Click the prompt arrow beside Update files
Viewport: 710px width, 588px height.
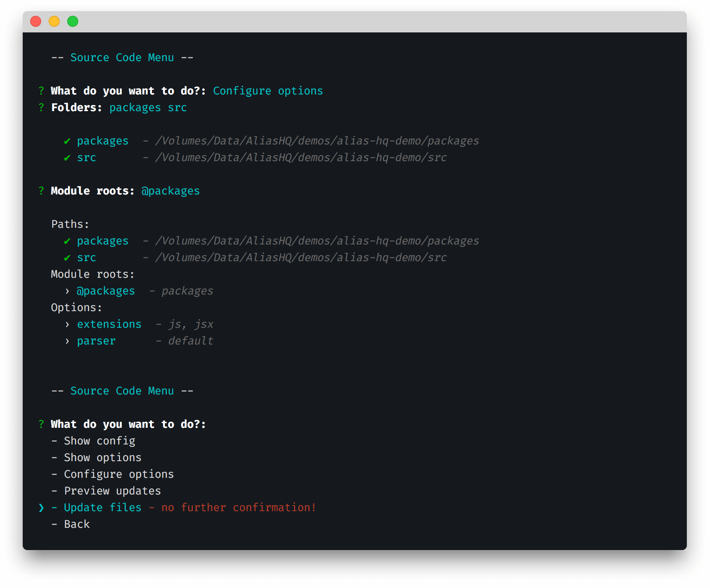pyautogui.click(x=41, y=508)
